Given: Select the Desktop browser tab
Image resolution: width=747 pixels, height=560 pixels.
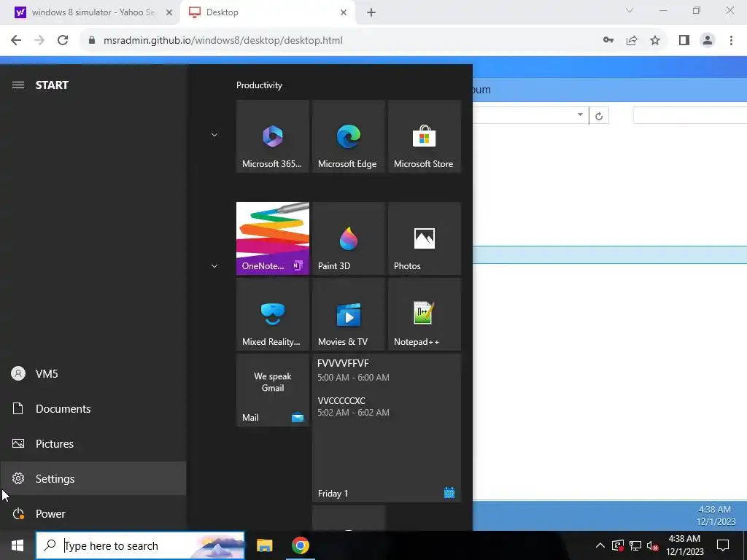Looking at the screenshot, I should tap(267, 12).
